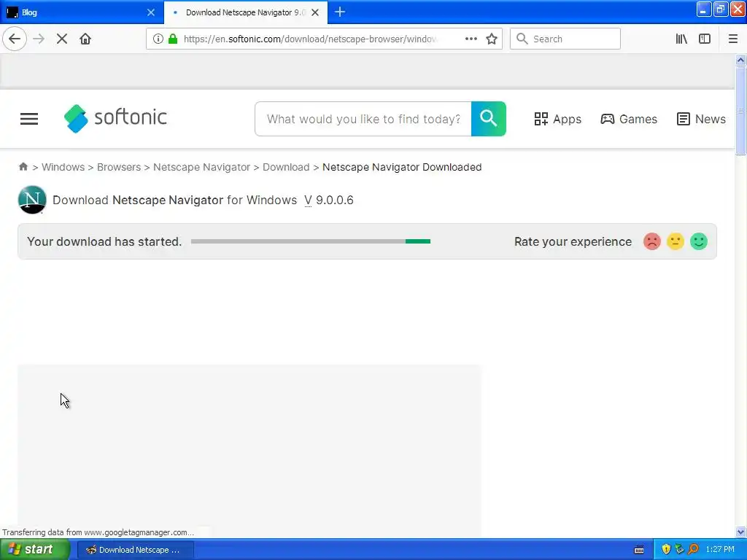Close the Blog tab

pos(151,12)
